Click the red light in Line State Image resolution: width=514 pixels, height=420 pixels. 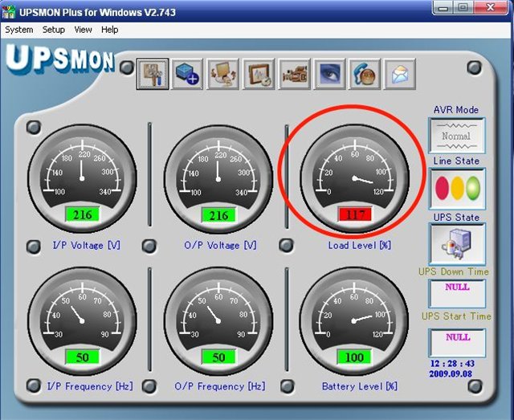(442, 188)
